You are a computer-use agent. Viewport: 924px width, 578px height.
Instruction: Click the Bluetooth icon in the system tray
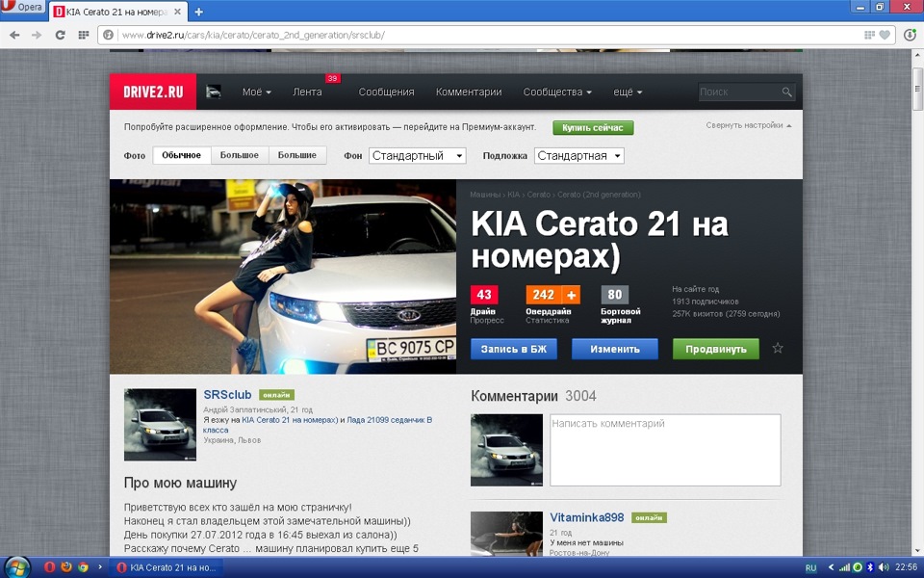click(x=870, y=567)
